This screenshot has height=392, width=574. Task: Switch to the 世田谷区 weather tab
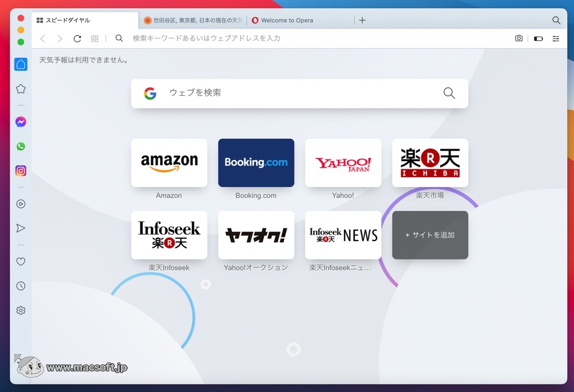click(193, 20)
